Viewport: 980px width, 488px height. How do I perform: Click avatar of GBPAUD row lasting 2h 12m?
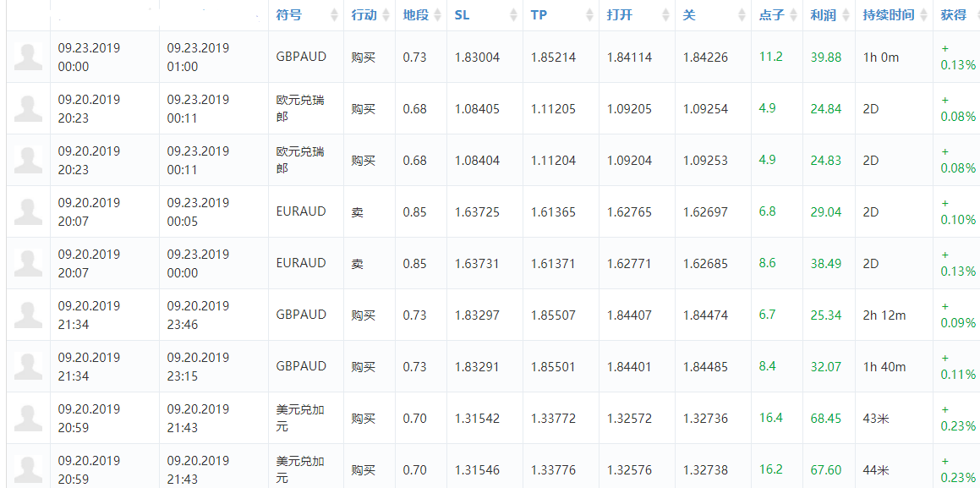coord(28,315)
